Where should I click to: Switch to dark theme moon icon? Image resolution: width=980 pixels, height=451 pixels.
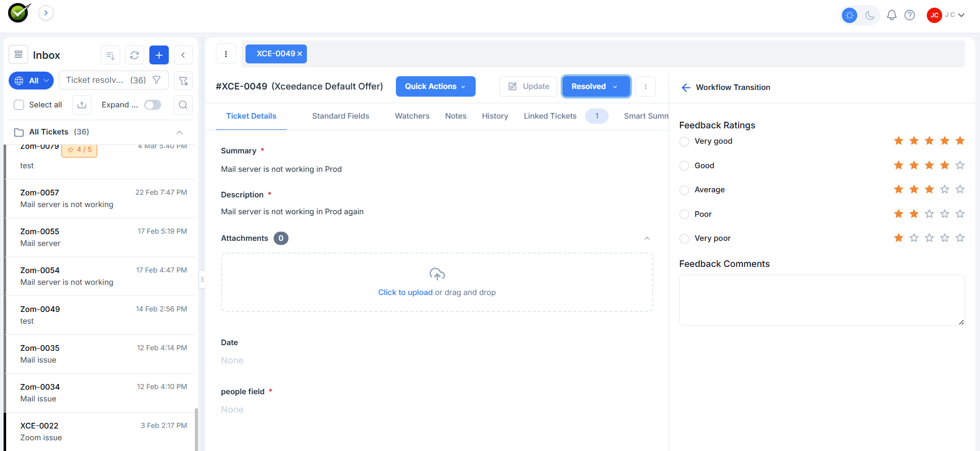(x=870, y=15)
